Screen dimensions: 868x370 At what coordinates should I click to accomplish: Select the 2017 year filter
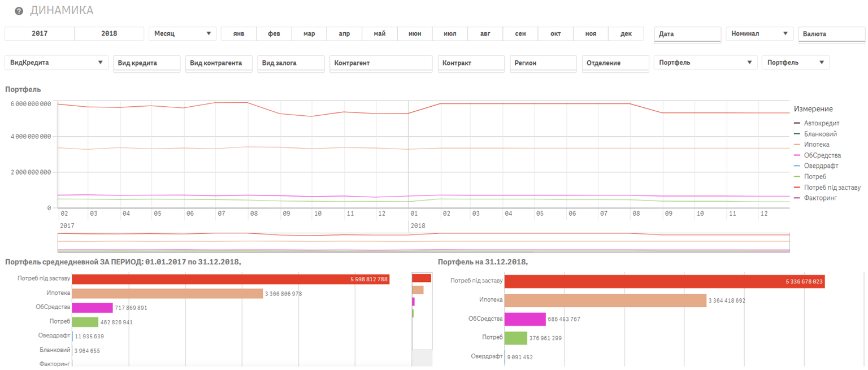(40, 34)
